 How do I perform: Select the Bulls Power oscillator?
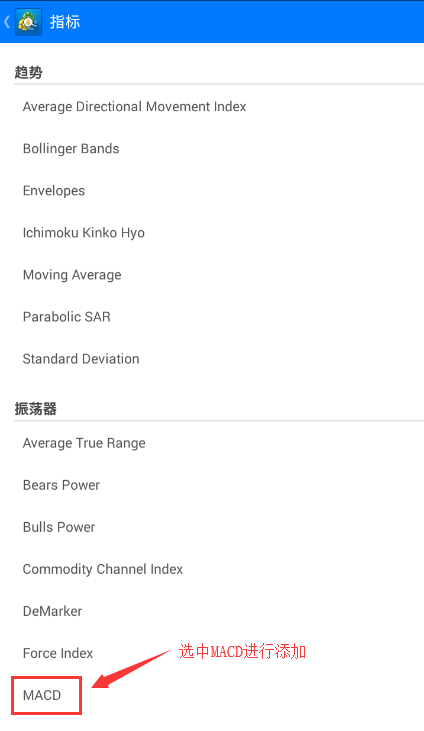pyautogui.click(x=212, y=527)
